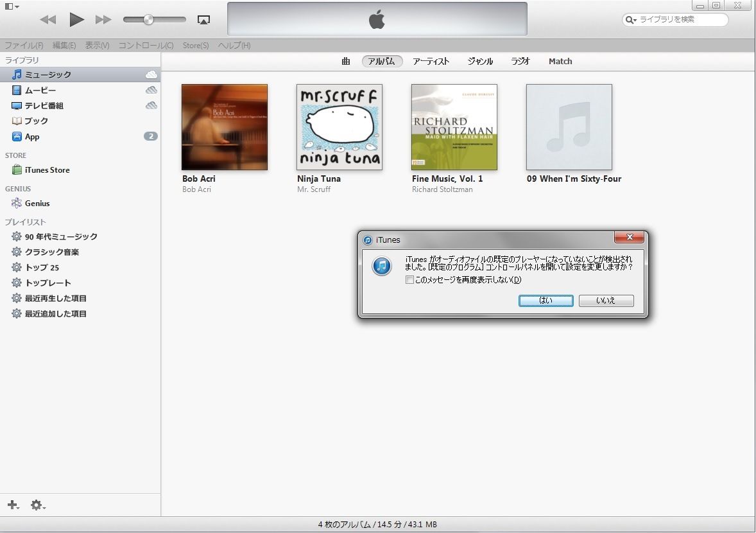756x533 pixels.
Task: Select App icon in sidebar
Action: pyautogui.click(x=17, y=137)
